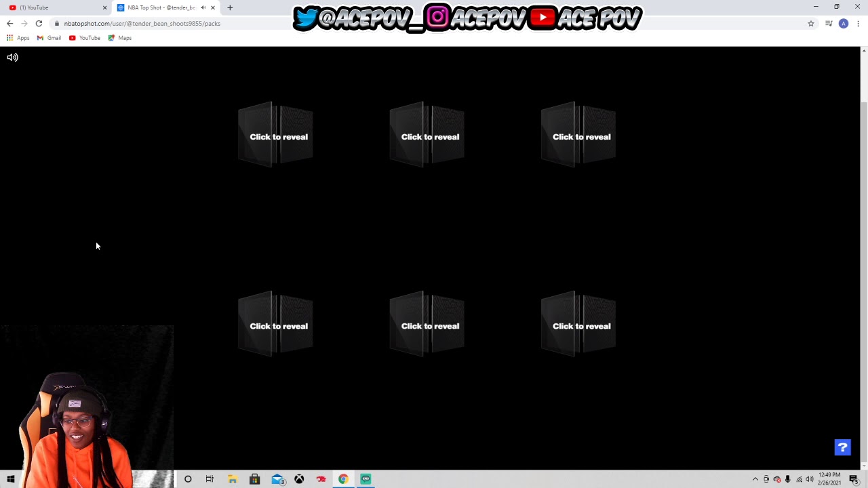868x488 pixels.
Task: Close the NBA Top Shot tab
Action: pos(213,7)
